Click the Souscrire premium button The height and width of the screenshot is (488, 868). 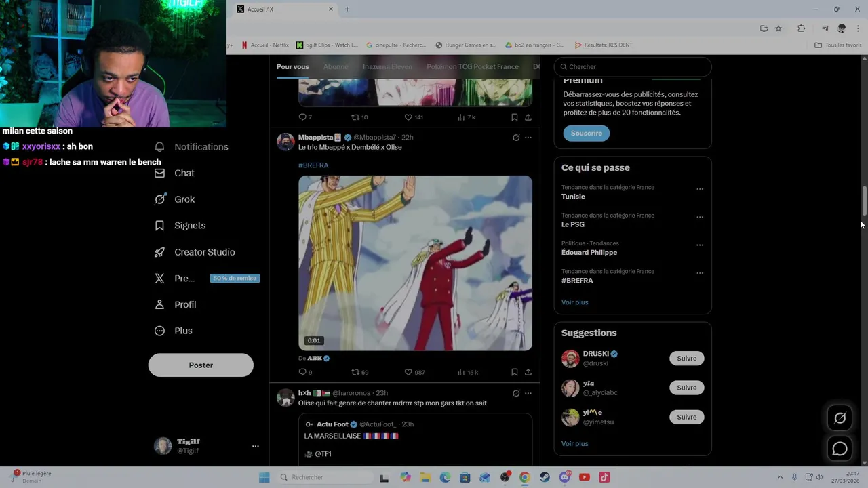click(x=587, y=134)
